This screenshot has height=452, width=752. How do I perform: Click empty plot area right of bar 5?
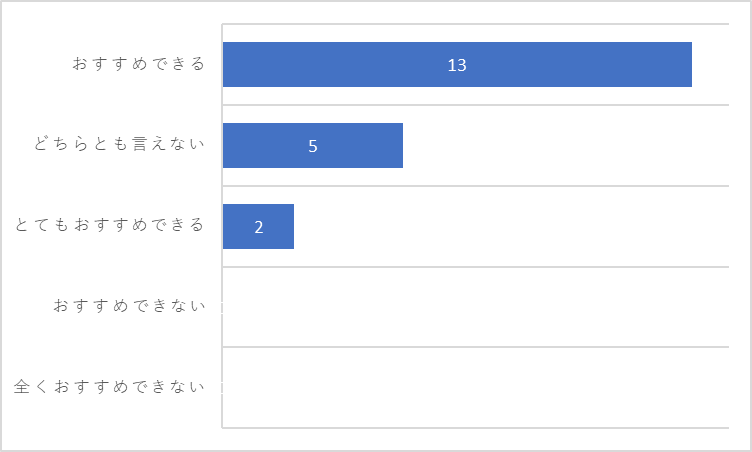click(x=566, y=145)
